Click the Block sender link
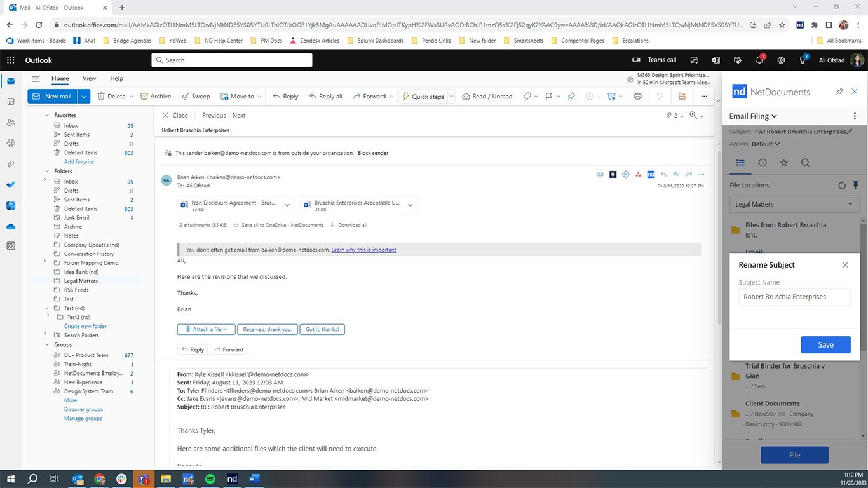Image resolution: width=868 pixels, height=488 pixels. point(373,153)
